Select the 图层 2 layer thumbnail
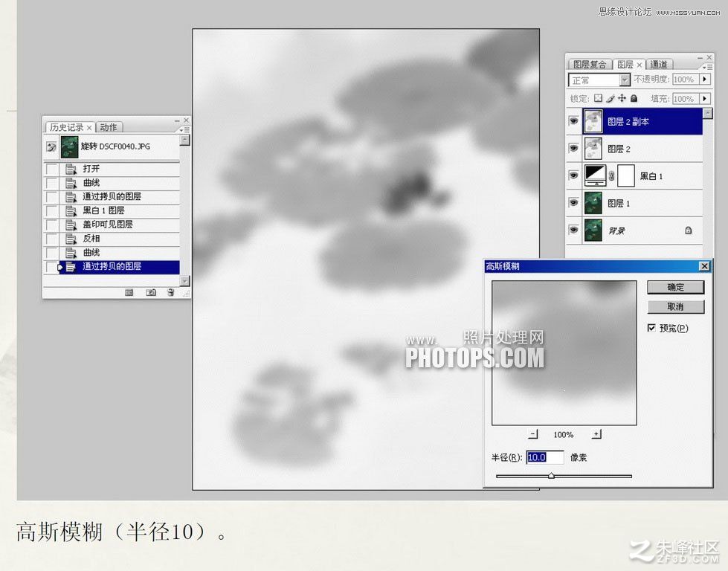This screenshot has height=571, width=728. 593,149
